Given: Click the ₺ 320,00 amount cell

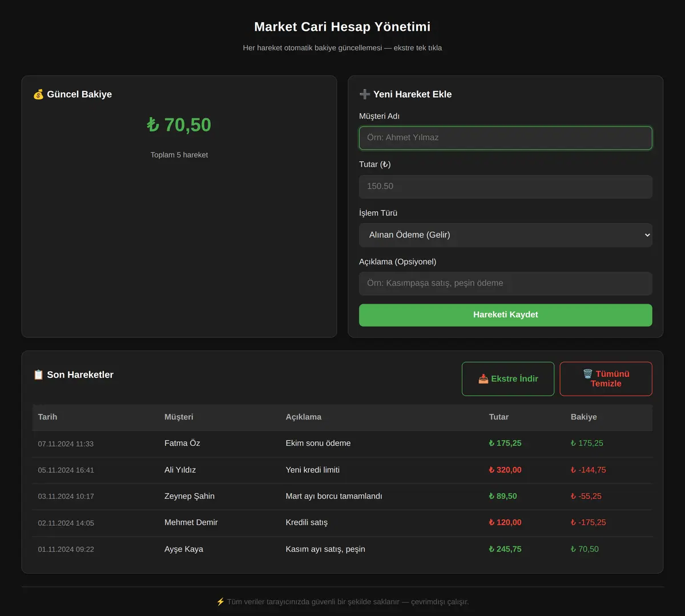Looking at the screenshot, I should [x=505, y=470].
